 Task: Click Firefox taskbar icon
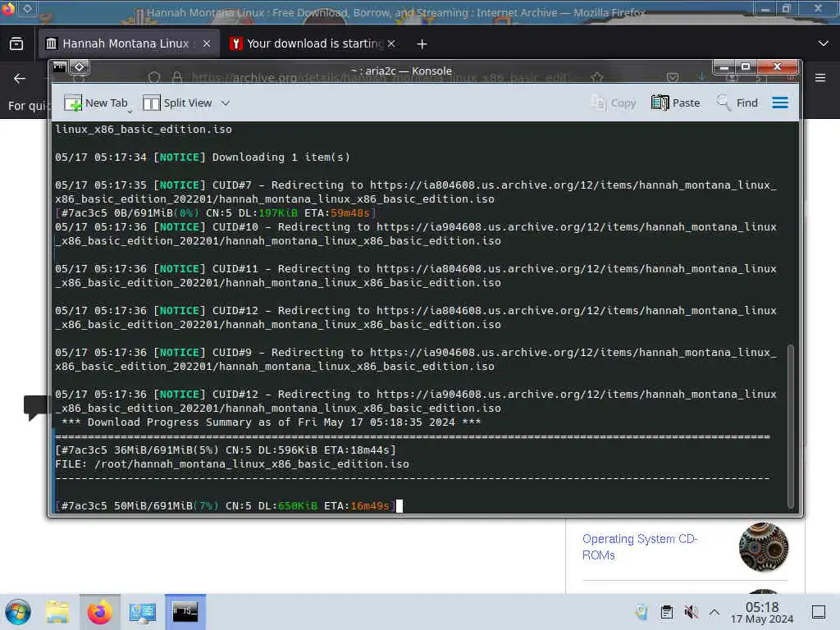point(99,612)
